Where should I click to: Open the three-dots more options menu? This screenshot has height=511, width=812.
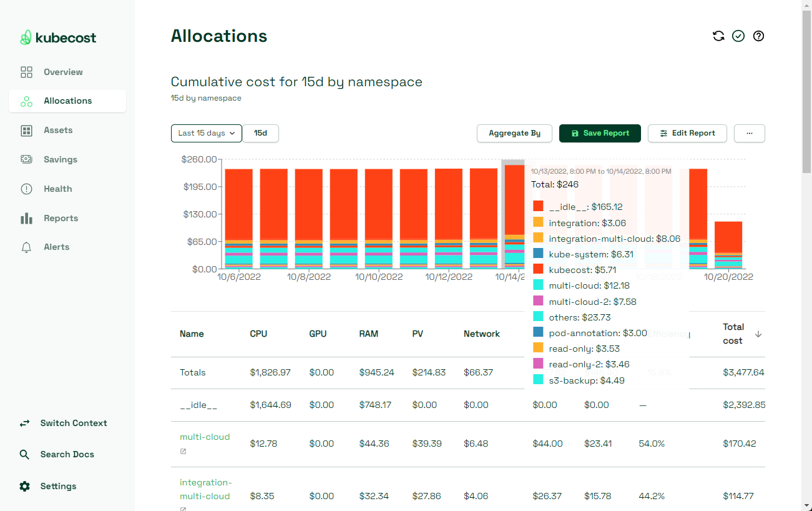750,133
